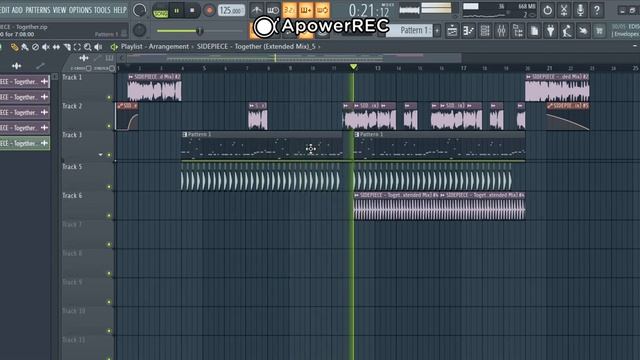Select the Slice tool

coord(67,47)
